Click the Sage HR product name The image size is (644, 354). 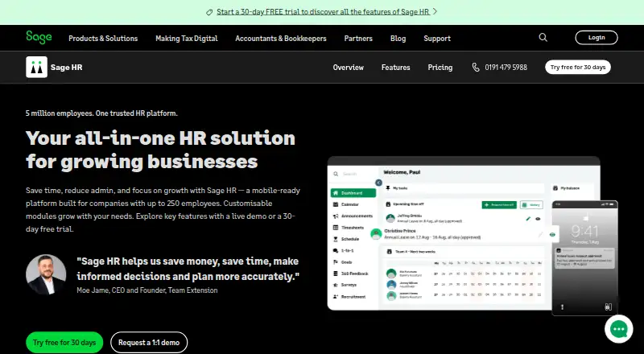click(x=67, y=68)
